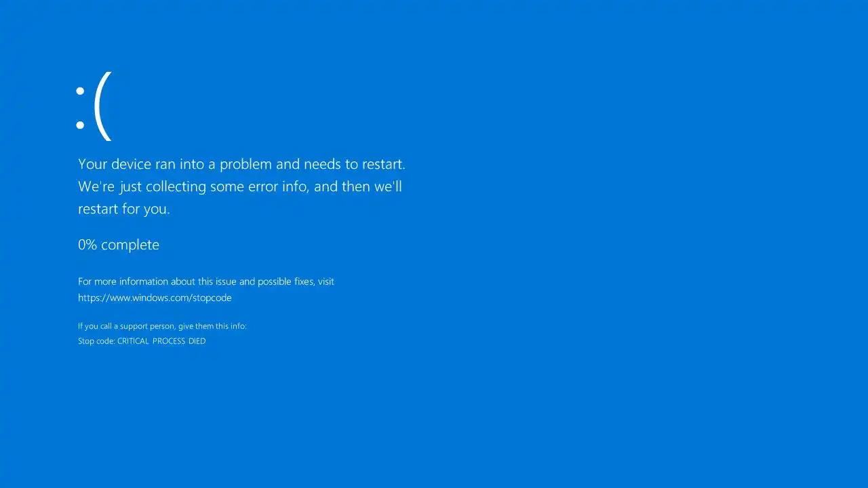Open the windows.com/stopcode link
868x488 pixels.
click(155, 298)
